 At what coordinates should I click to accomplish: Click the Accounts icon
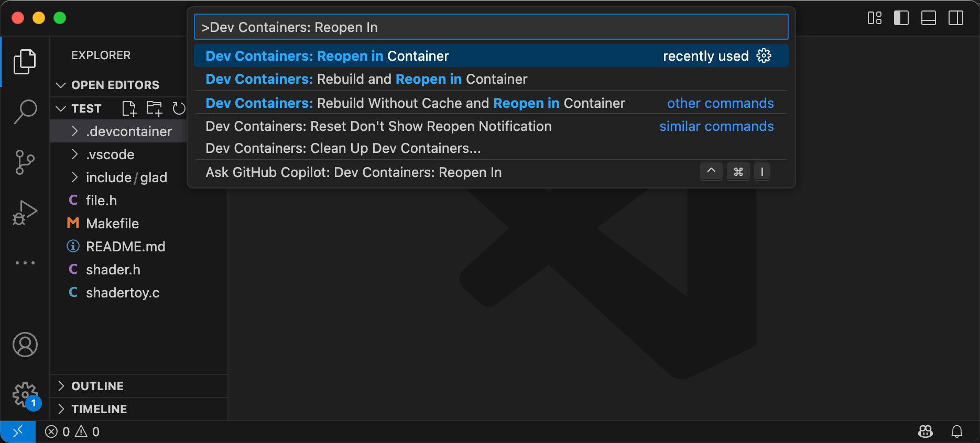(25, 345)
